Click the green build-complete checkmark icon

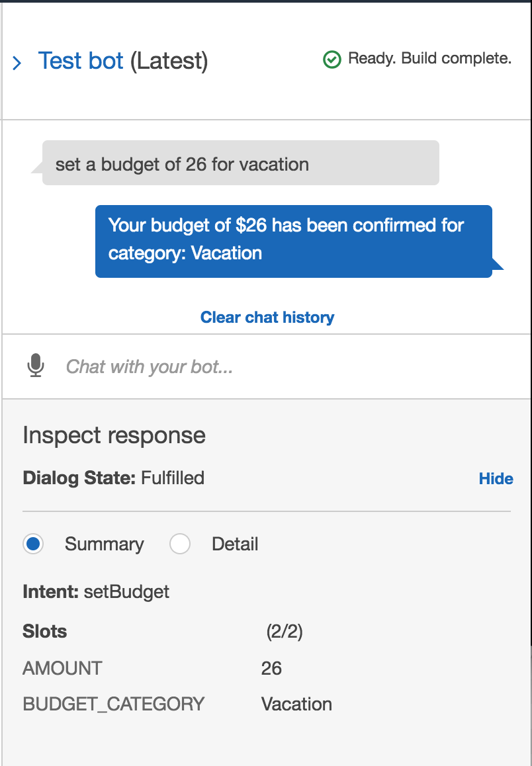(332, 60)
